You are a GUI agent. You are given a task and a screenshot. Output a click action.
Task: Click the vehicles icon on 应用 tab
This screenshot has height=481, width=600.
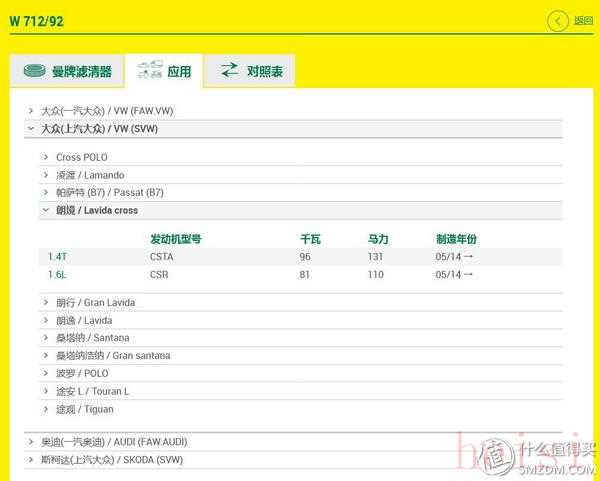tap(150, 71)
